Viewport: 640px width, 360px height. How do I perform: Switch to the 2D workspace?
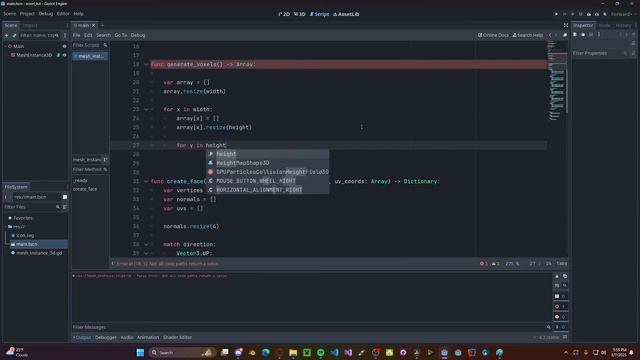(284, 14)
